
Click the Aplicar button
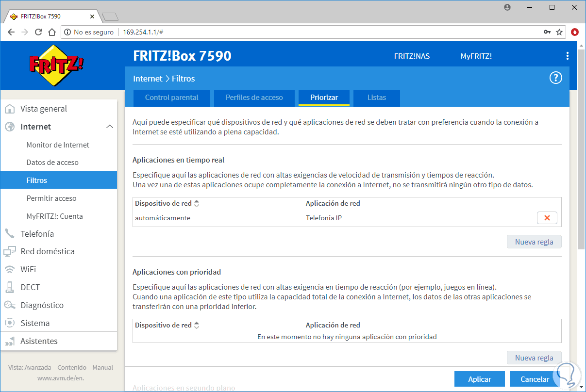(x=480, y=379)
